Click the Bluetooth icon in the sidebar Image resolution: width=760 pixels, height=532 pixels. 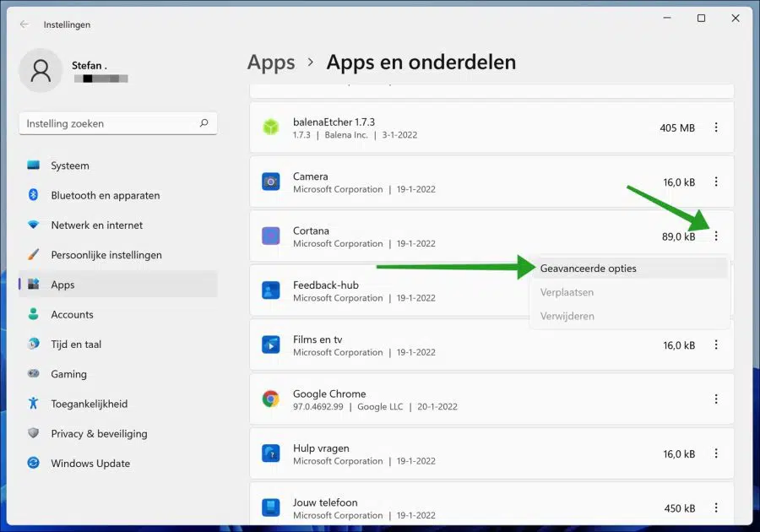pyautogui.click(x=34, y=195)
